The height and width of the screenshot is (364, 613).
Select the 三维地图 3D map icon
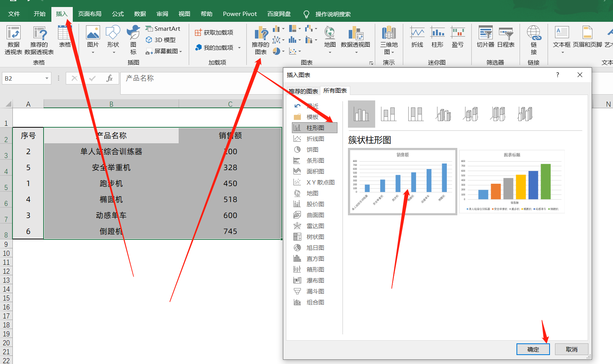pyautogui.click(x=389, y=40)
